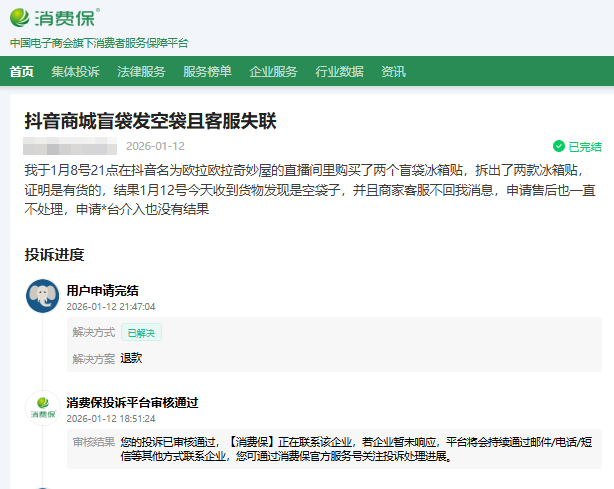This screenshot has height=489, width=614.
Task: Open the 首页 navigation tab
Action: (22, 71)
